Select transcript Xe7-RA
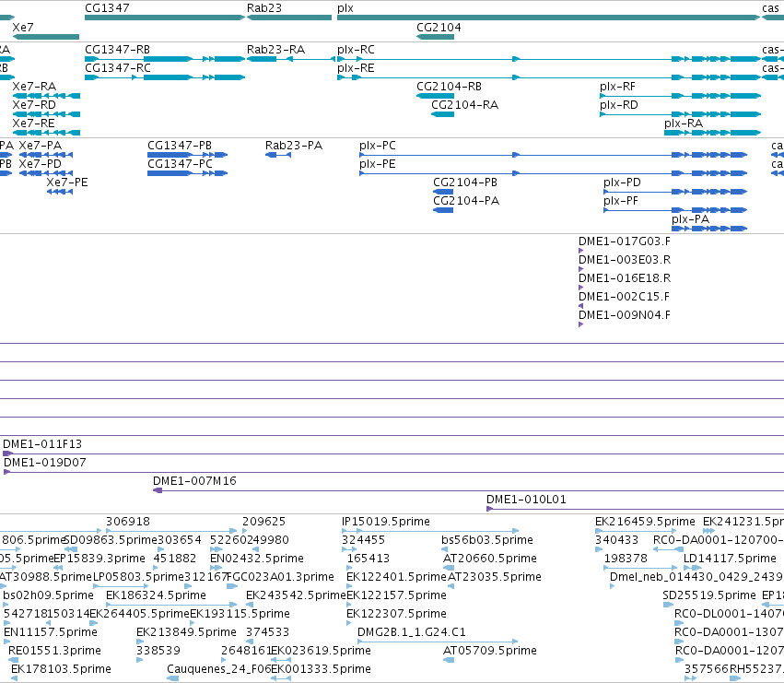The image size is (784, 683). (x=46, y=96)
